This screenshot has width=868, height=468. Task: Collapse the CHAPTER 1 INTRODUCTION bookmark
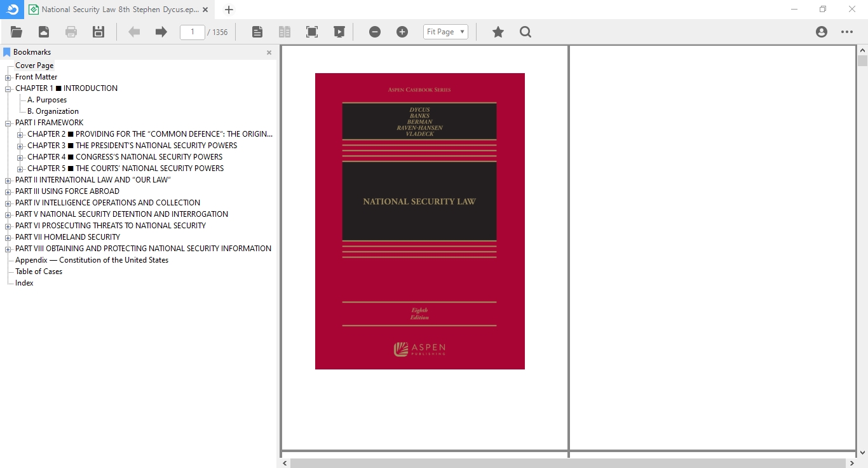coord(8,89)
